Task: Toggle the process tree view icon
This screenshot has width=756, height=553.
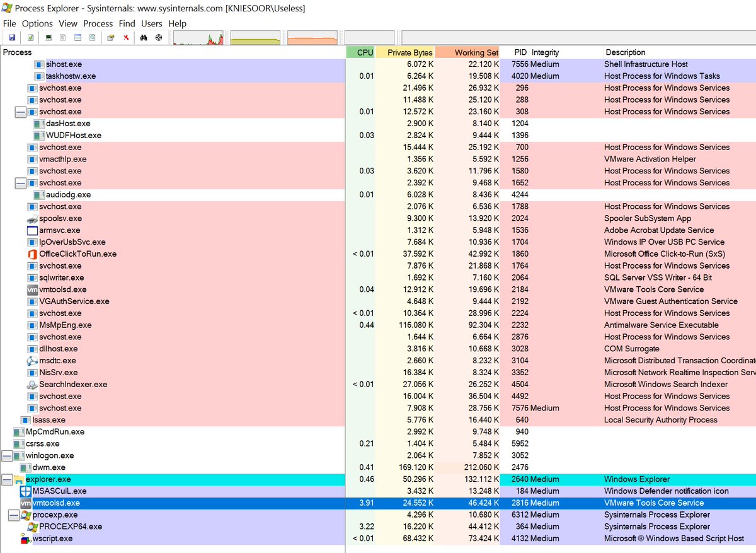Action: point(62,38)
